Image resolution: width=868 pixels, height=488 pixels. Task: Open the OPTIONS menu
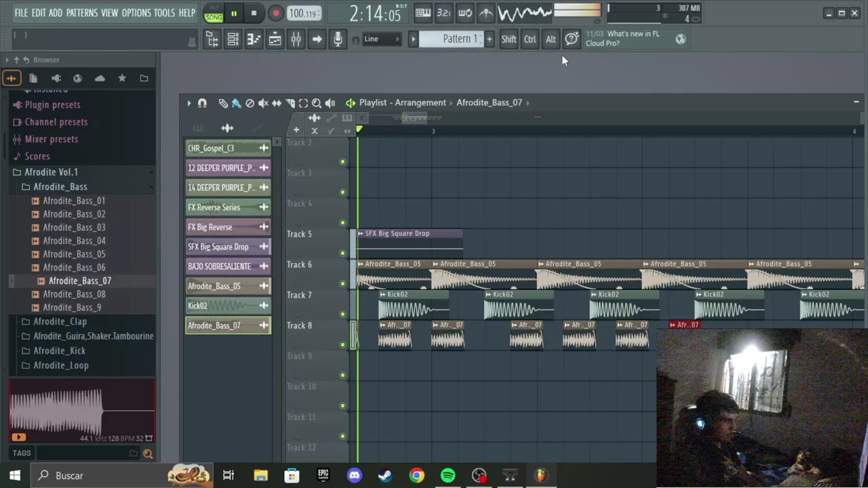[x=136, y=13]
